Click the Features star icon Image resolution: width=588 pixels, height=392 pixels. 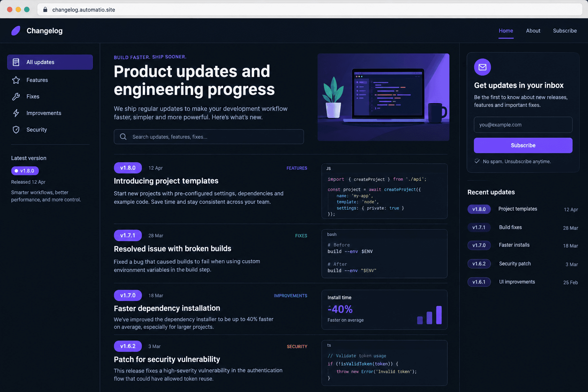tap(16, 80)
